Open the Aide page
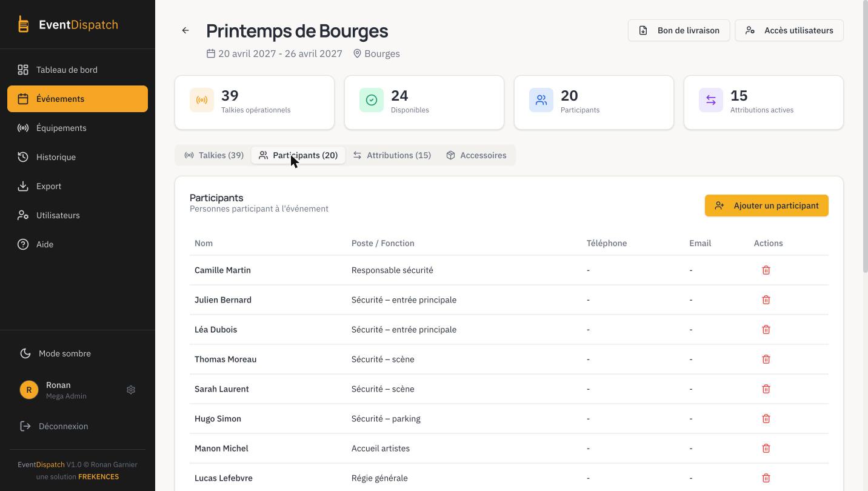This screenshot has height=491, width=868. (78, 244)
